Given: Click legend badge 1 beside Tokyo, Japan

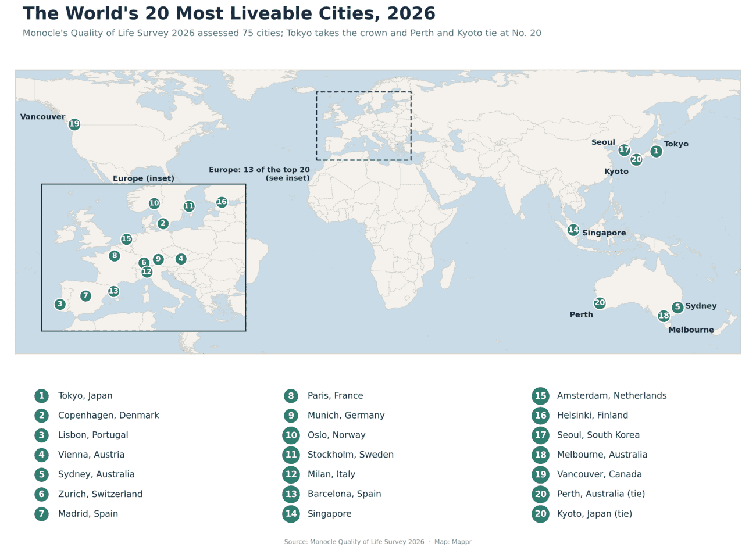Looking at the screenshot, I should (41, 396).
